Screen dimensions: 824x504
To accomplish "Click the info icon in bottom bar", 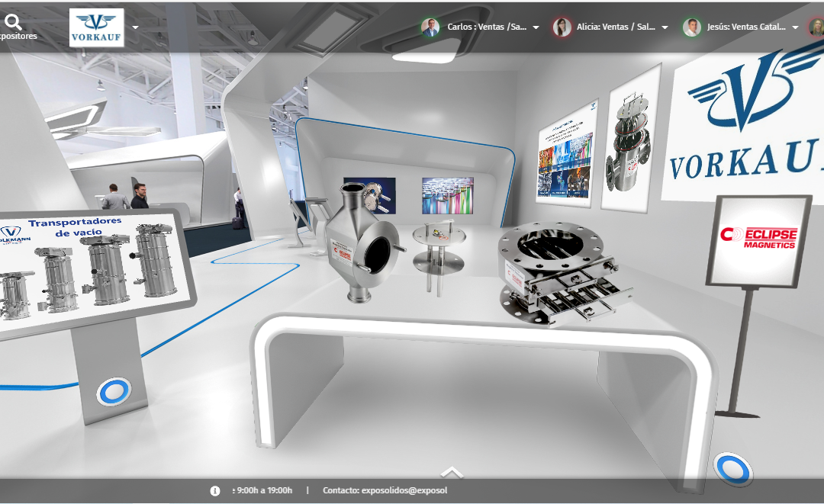I will [x=215, y=491].
